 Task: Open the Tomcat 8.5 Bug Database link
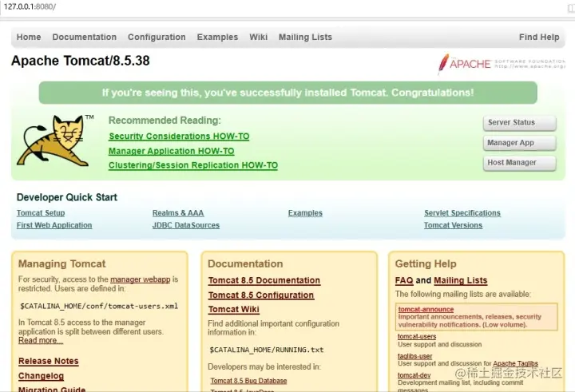[x=248, y=381]
